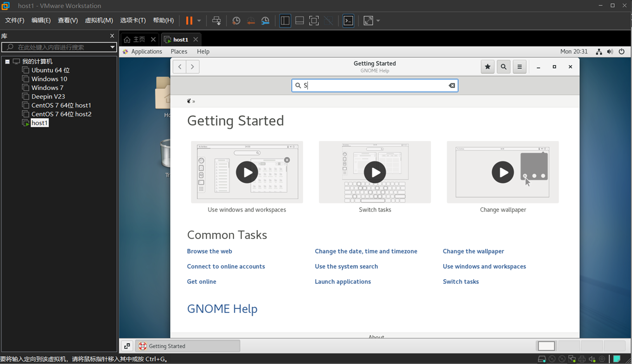The width and height of the screenshot is (632, 364).
Task: Click the bookmark star in GNOME Help
Action: coord(488,67)
